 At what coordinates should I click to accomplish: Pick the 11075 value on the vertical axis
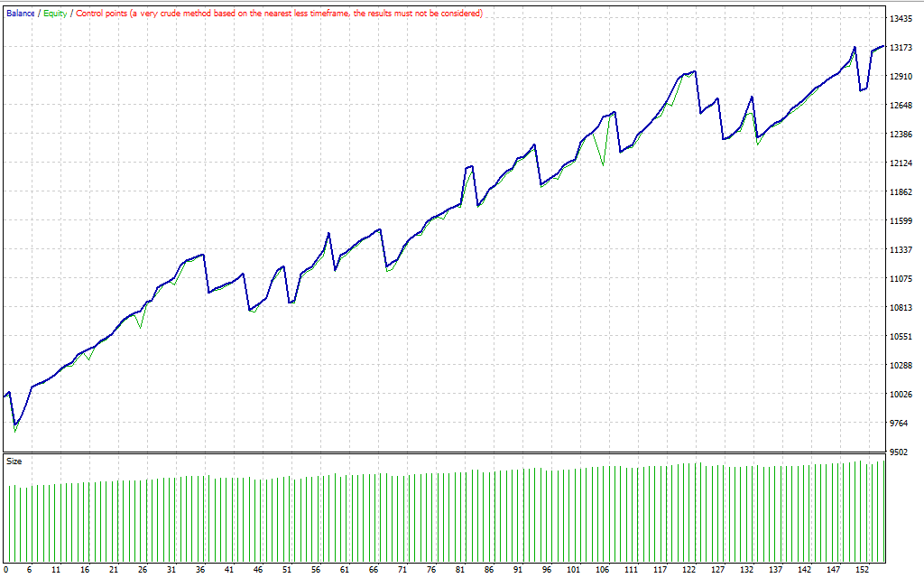[902, 279]
